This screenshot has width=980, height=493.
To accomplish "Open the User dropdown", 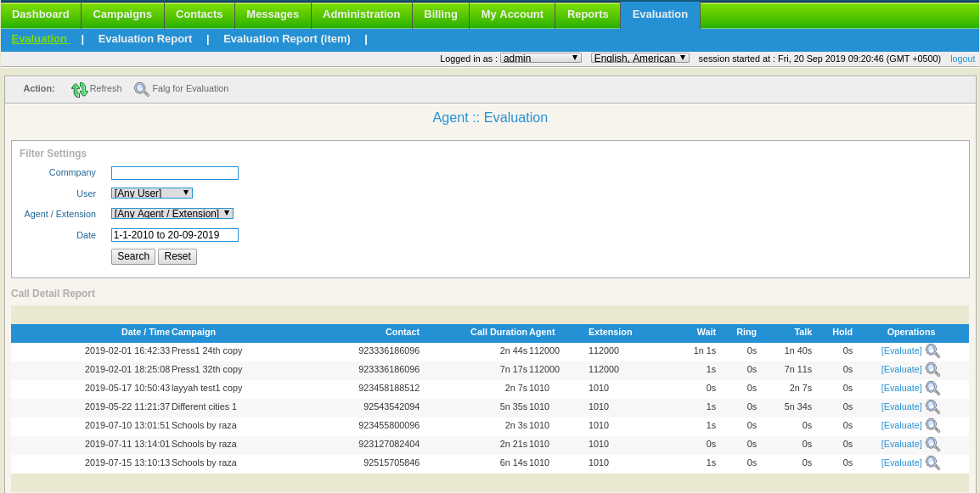I will click(152, 193).
